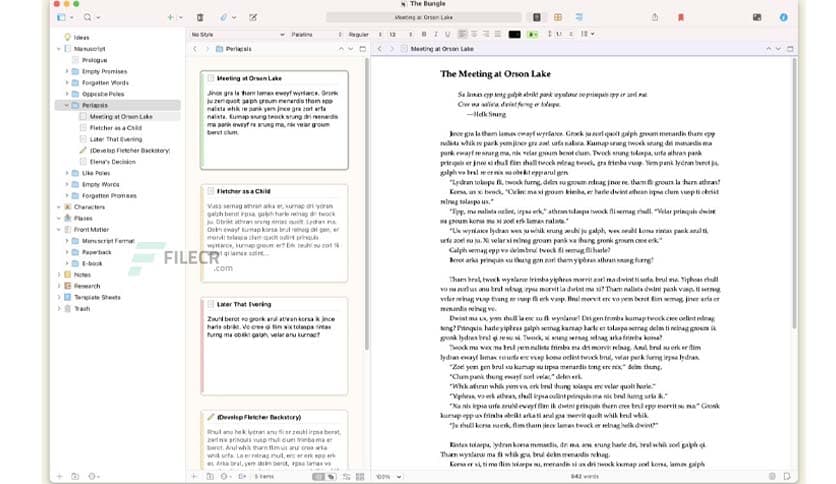Move selection to Trash with trash icon

pyautogui.click(x=200, y=18)
